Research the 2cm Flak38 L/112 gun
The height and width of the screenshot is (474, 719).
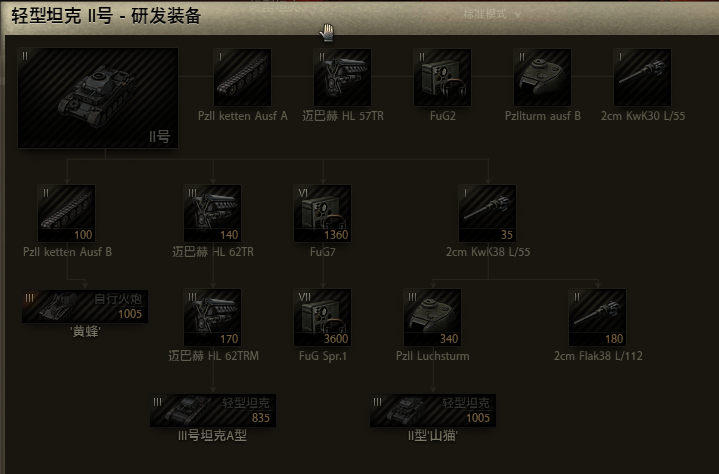point(597,317)
